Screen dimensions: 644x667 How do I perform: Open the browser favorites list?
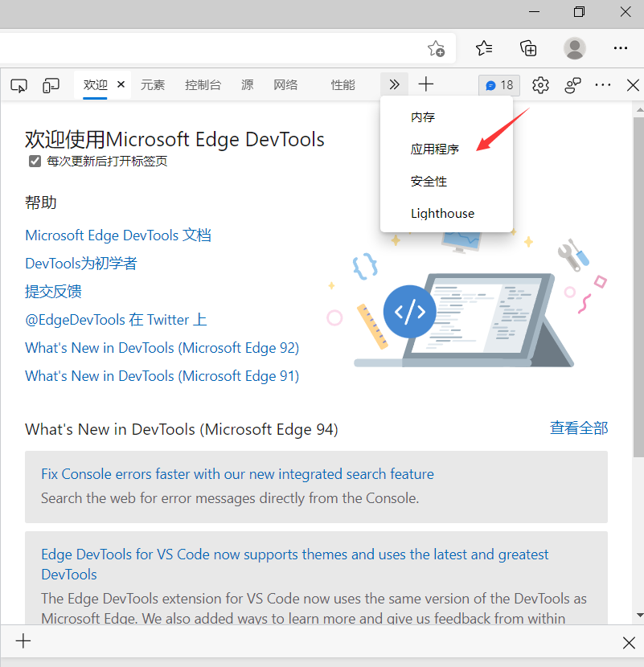point(484,48)
